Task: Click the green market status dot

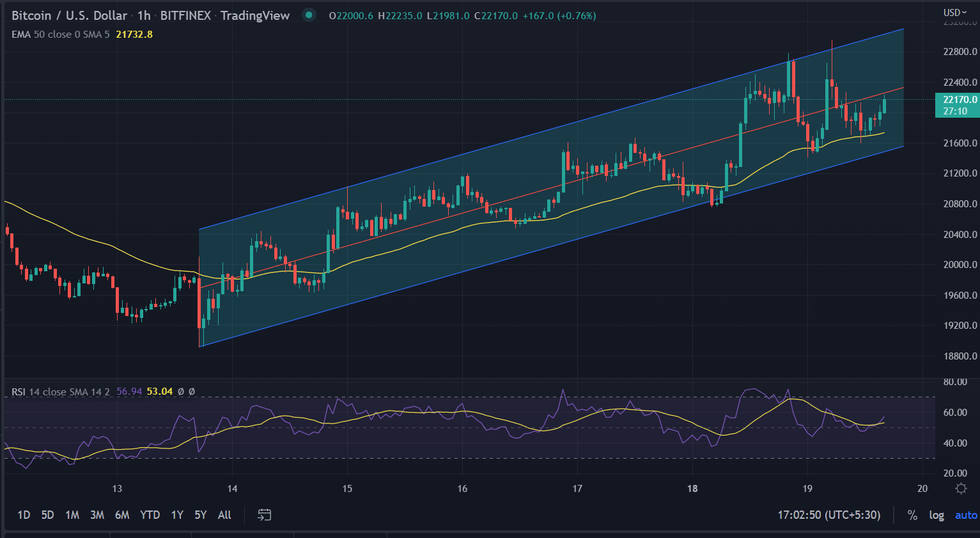Action: pos(309,15)
